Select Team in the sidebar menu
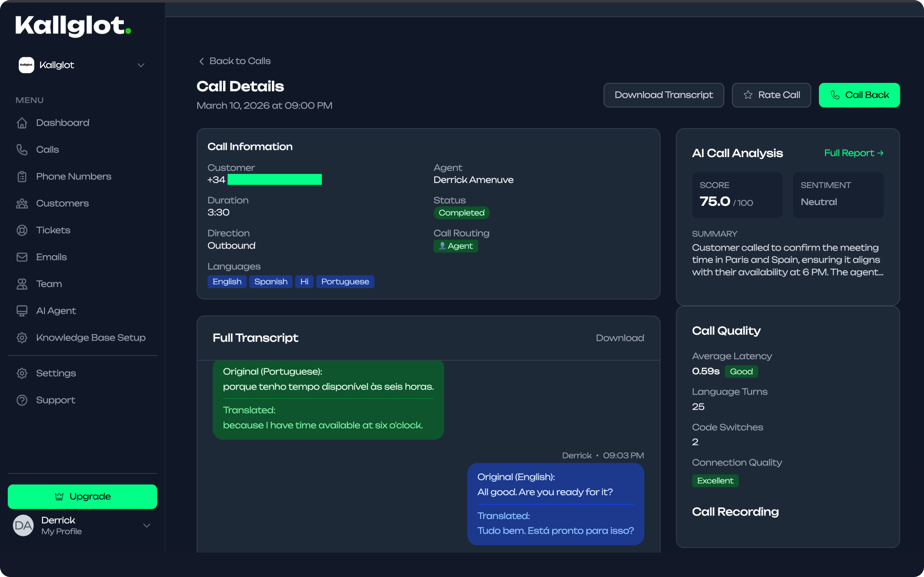Image resolution: width=924 pixels, height=577 pixels. coord(49,284)
